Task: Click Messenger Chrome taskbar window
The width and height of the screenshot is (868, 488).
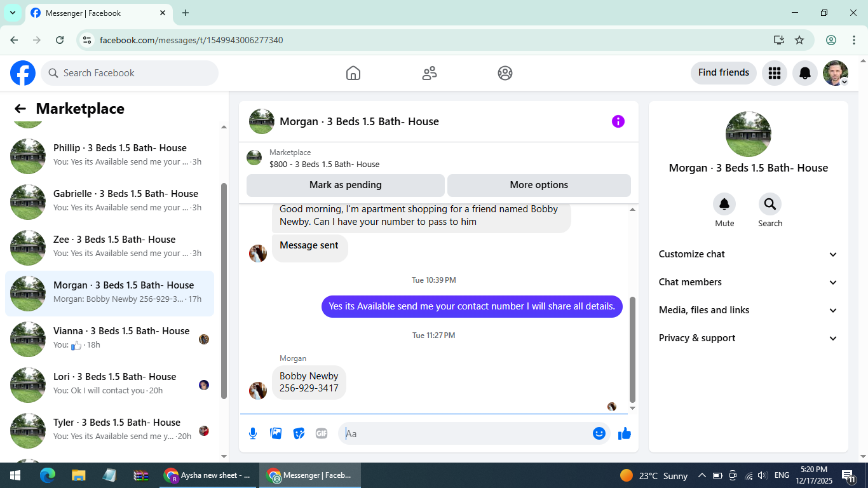Action: [x=309, y=475]
